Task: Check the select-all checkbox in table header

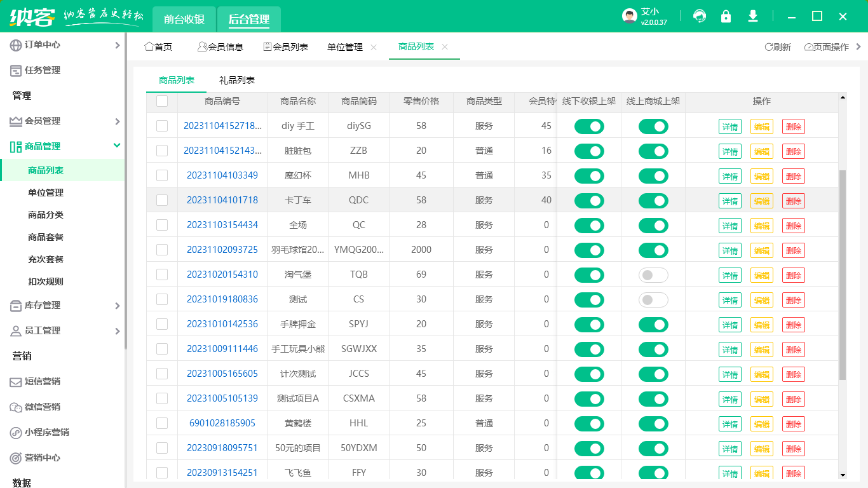Action: click(161, 101)
